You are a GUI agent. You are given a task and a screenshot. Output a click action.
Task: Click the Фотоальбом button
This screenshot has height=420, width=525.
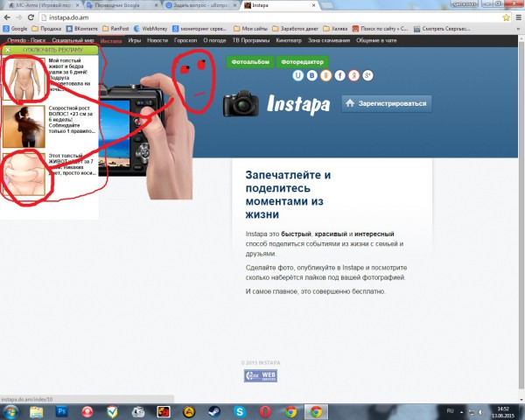(x=250, y=62)
